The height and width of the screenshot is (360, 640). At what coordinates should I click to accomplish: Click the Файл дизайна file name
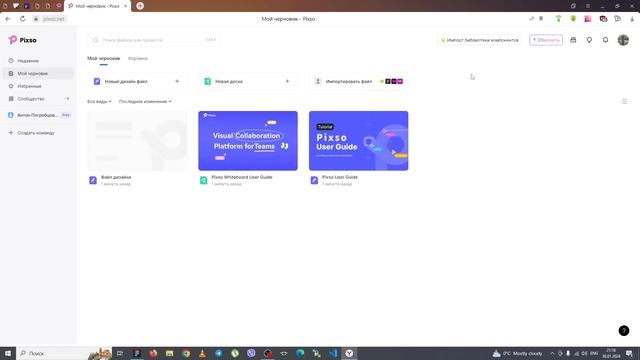[116, 177]
